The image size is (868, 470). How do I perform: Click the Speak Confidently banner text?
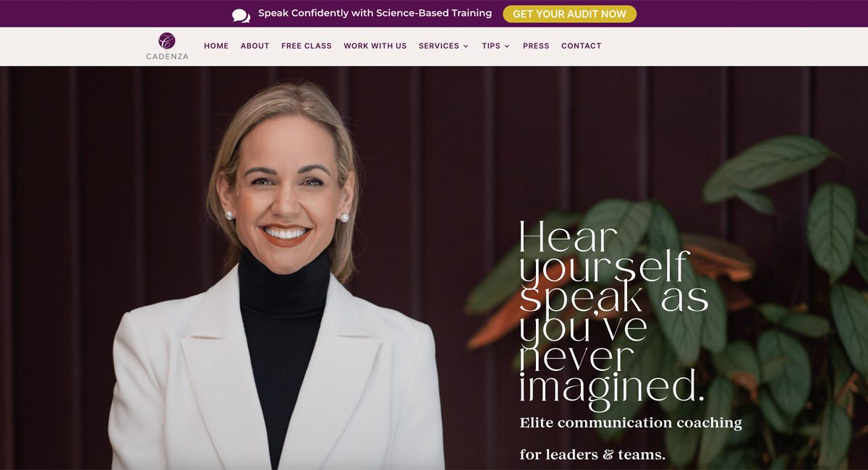coord(375,13)
